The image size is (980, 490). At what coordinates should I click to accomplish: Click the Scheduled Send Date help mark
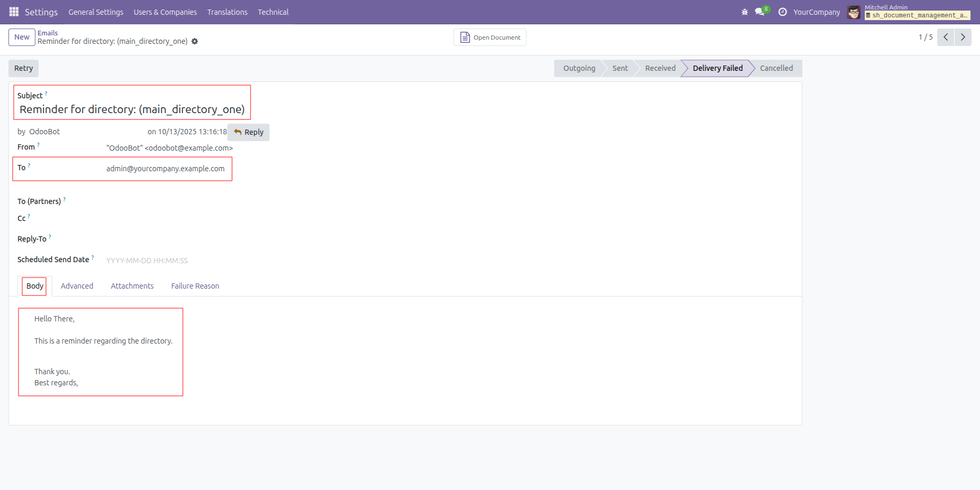tap(93, 257)
